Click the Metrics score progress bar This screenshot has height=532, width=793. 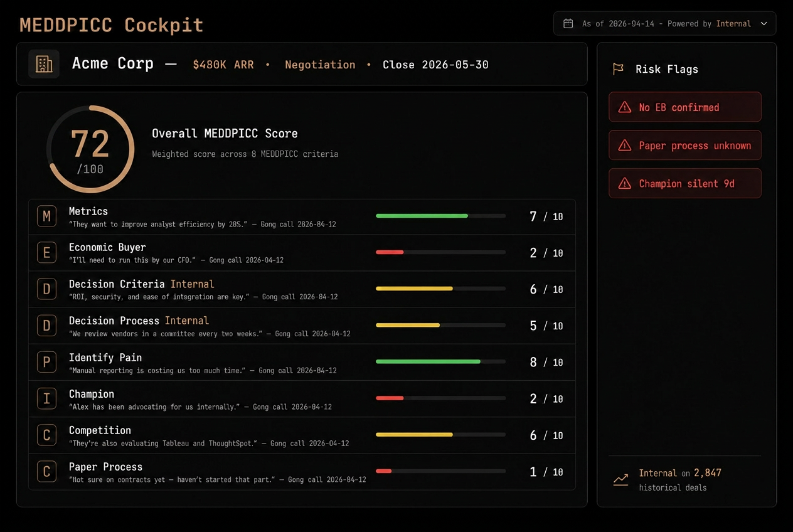click(440, 216)
